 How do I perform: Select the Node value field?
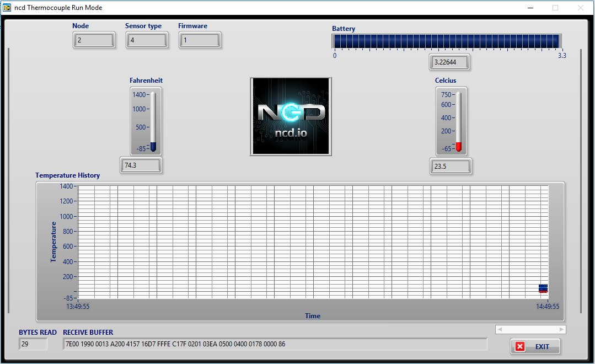pos(94,40)
